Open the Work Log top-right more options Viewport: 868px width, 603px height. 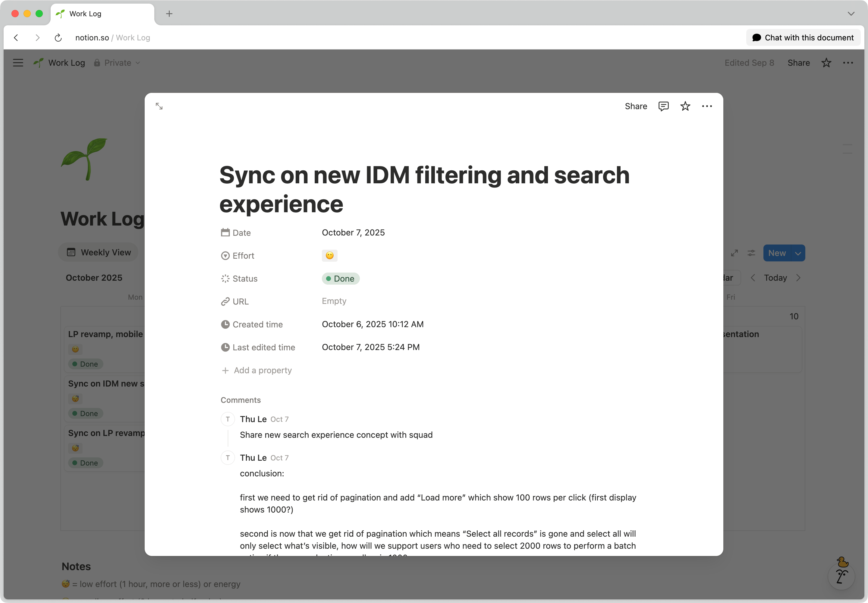[x=848, y=63]
